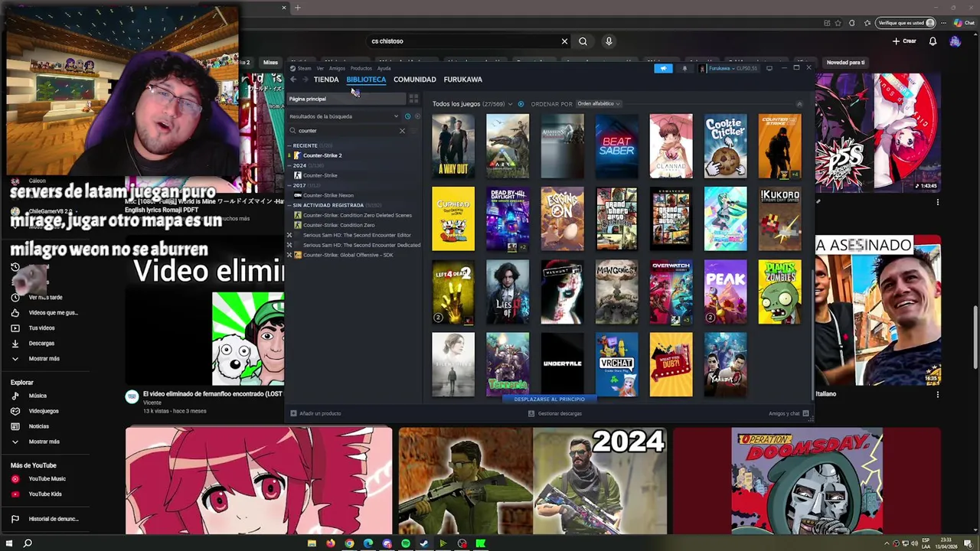
Task: Click the library search field
Action: [346, 131]
